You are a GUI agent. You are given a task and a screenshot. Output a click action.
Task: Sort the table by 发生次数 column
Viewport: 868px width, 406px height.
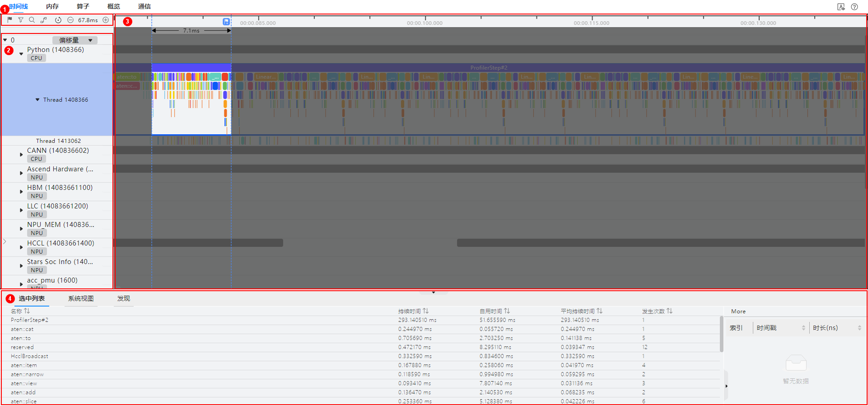click(669, 311)
